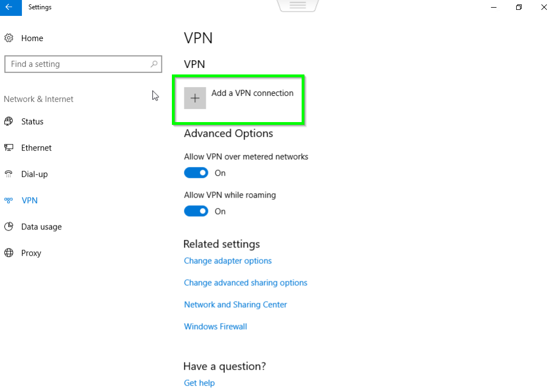Click the Status globe icon in sidebar
The height and width of the screenshot is (392, 554).
pos(8,121)
